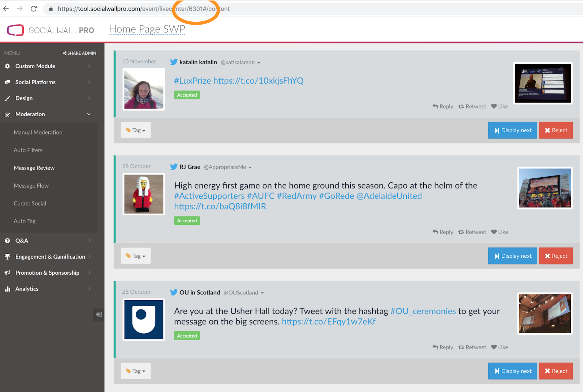This screenshot has height=392, width=583.
Task: Click the SocialWall Pro logo
Action: [16, 30]
